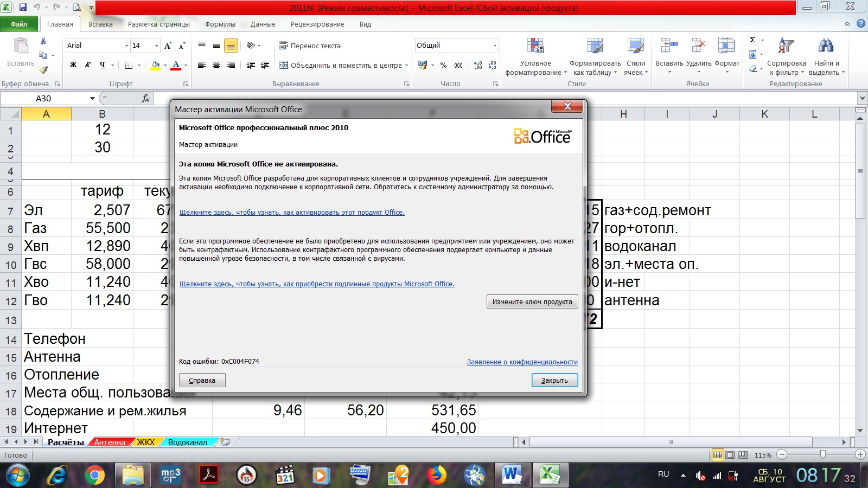Image resolution: width=868 pixels, height=488 pixels.
Task: Click the Cut scissors icon
Action: pyautogui.click(x=43, y=41)
